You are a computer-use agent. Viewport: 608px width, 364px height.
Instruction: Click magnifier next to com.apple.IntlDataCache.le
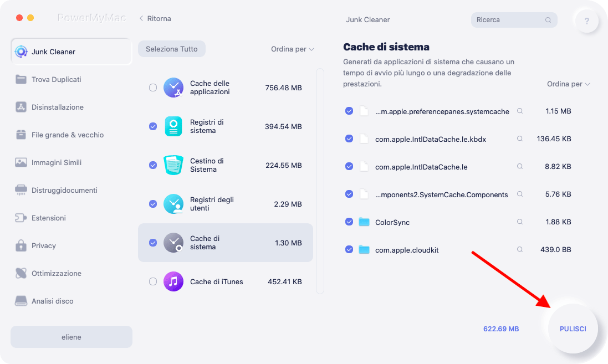[519, 166]
